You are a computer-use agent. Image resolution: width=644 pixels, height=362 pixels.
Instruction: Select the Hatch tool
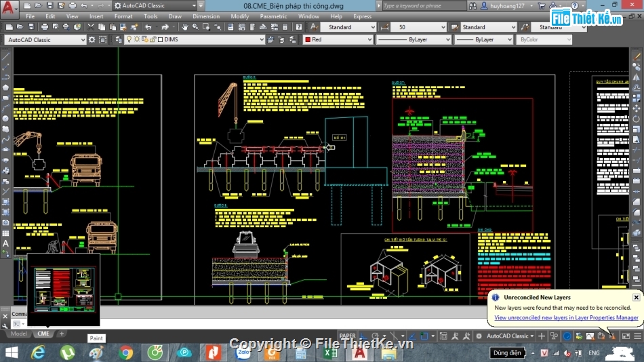click(x=5, y=202)
